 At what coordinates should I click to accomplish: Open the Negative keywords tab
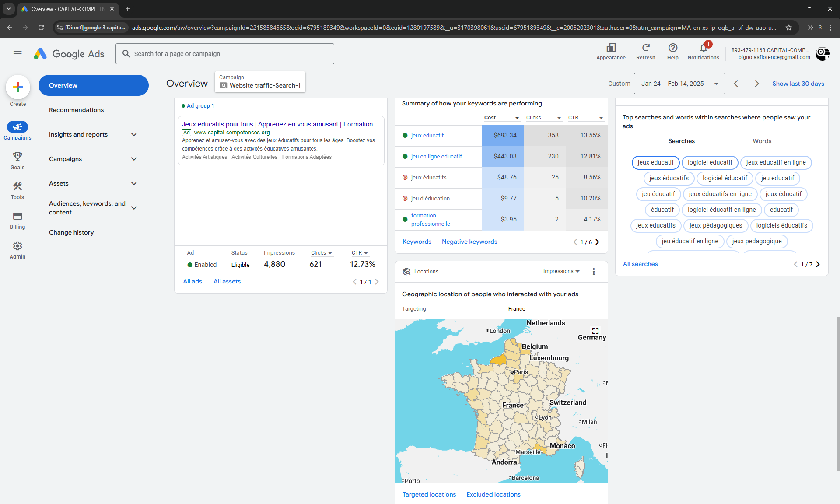[x=469, y=241]
